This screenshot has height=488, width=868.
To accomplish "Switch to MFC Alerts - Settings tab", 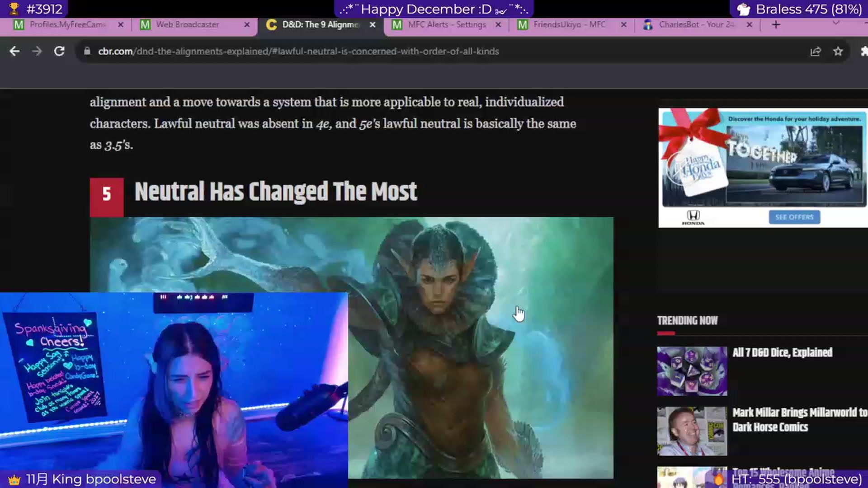I will coord(447,24).
